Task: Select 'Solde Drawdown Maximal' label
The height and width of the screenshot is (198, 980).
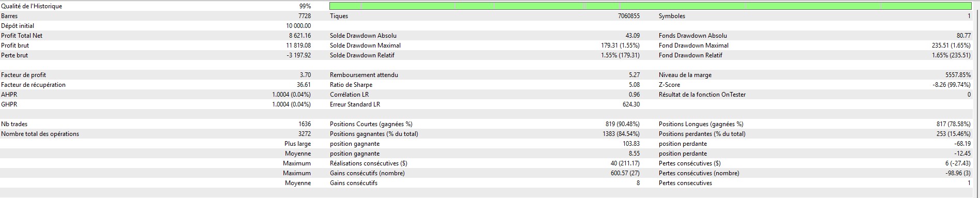Action: pos(365,45)
